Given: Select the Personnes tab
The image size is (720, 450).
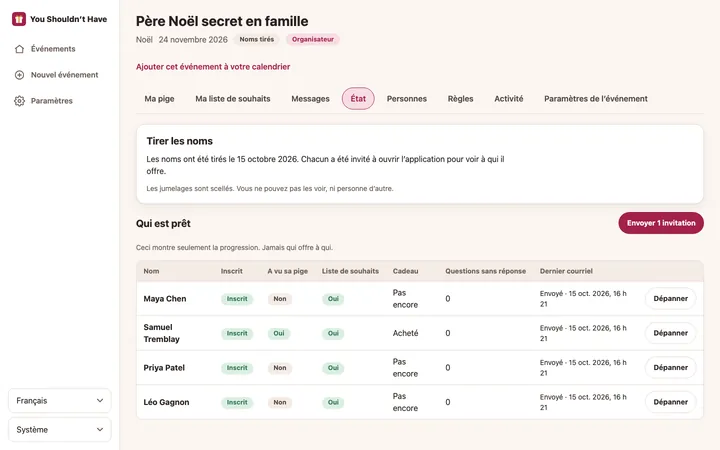Looking at the screenshot, I should [407, 99].
